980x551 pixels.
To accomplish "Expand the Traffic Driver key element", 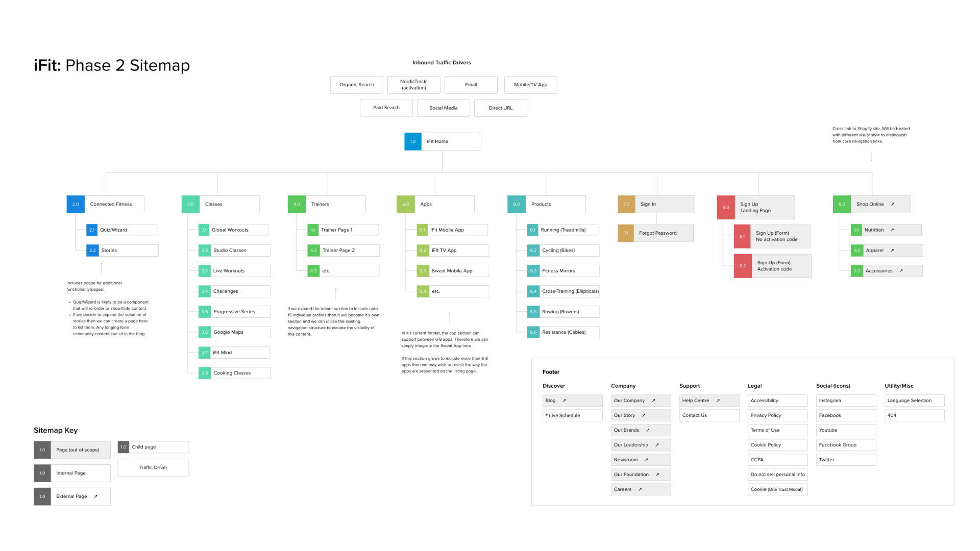I will (x=154, y=467).
